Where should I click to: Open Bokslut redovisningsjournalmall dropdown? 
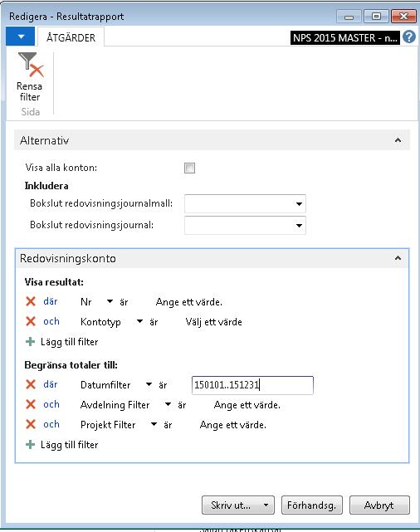click(x=299, y=204)
